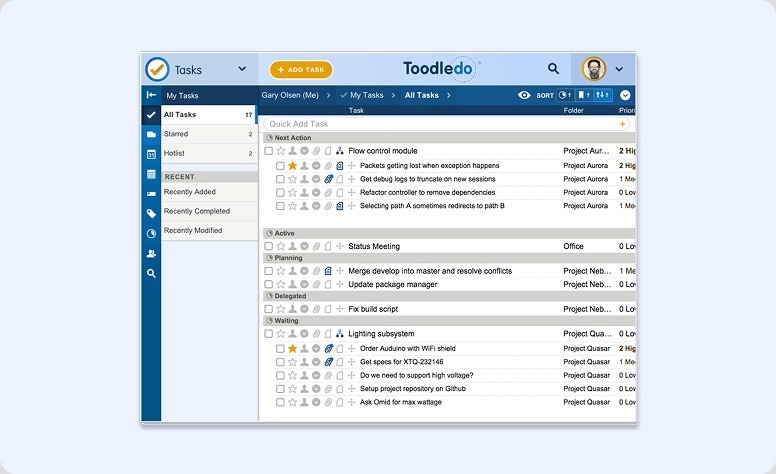The image size is (776, 474).
Task: Click the Office folder cell for Status Meeting
Action: 573,246
